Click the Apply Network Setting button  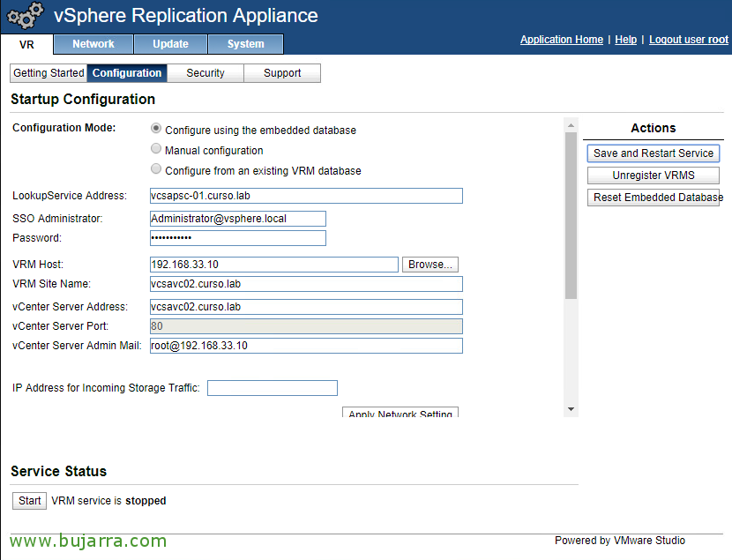pyautogui.click(x=400, y=412)
